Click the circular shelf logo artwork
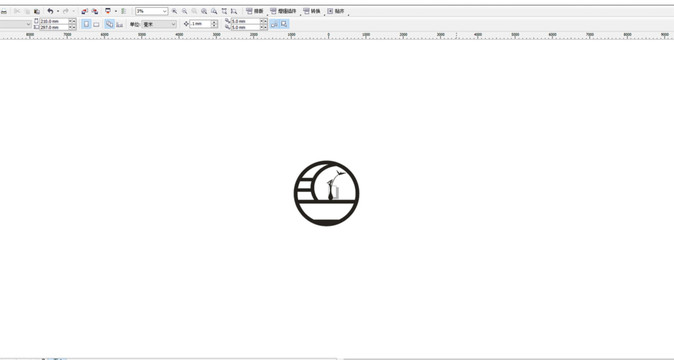Screen dimensions: 674x360 coord(327,193)
